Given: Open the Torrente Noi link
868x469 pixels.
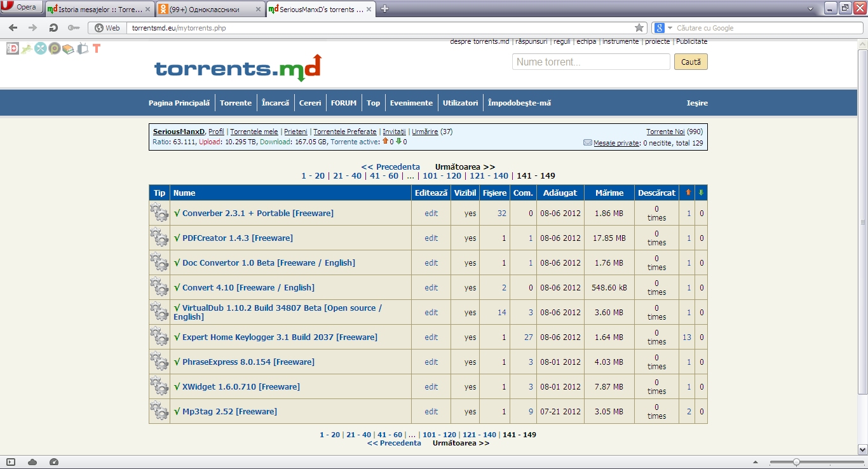Looking at the screenshot, I should pos(665,132).
